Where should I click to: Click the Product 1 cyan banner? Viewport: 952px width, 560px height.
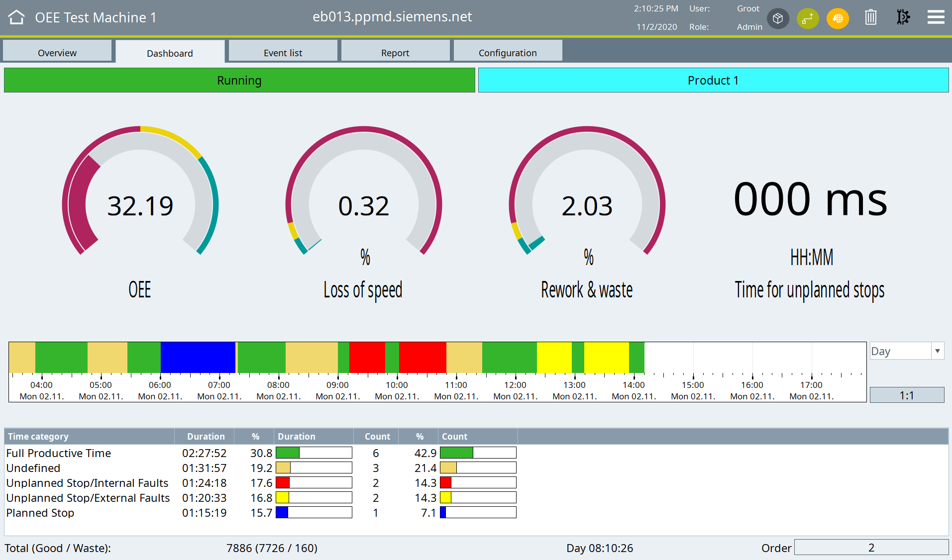click(x=713, y=81)
